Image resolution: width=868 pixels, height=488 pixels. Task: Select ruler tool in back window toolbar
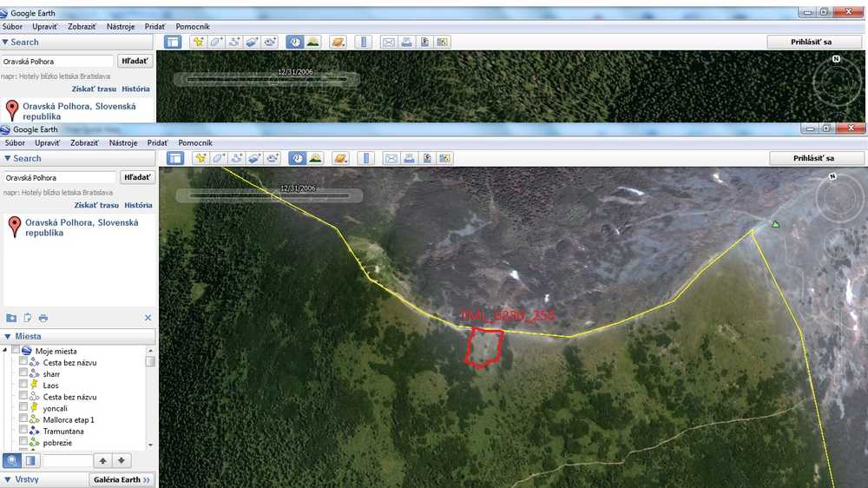363,42
